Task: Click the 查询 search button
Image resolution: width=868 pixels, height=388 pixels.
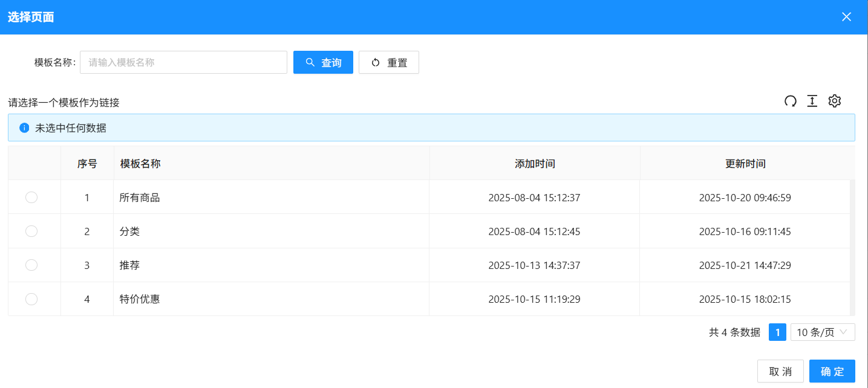Action: pos(323,62)
